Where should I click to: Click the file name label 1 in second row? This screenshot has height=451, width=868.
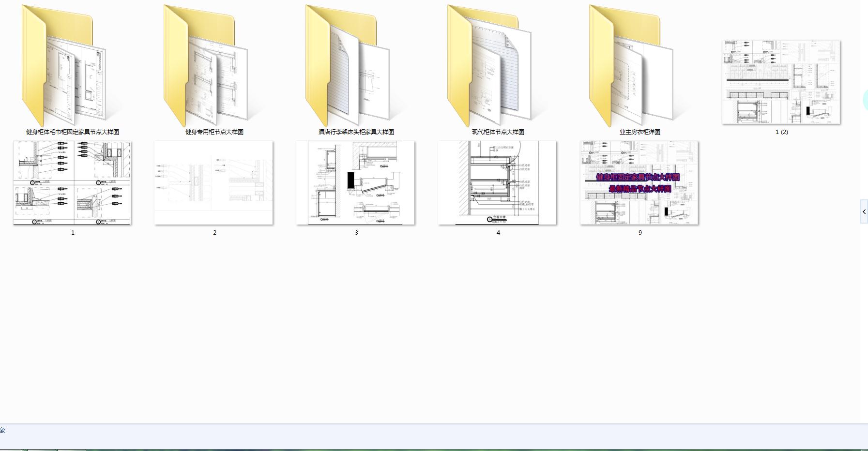pyautogui.click(x=73, y=233)
